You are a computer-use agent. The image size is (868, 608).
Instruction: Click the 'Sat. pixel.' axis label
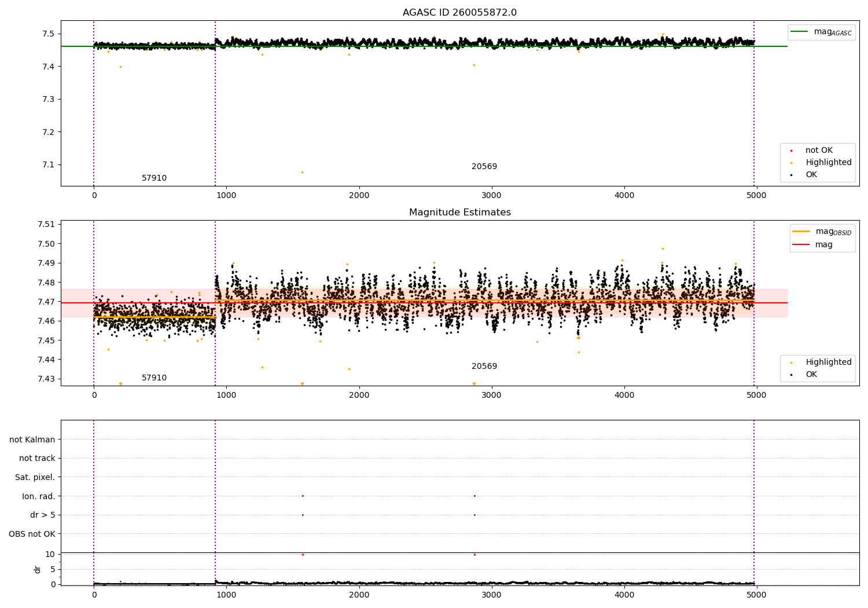35,477
